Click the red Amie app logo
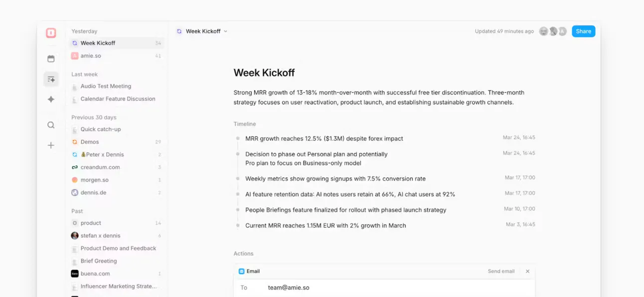The height and width of the screenshot is (297, 644). pos(51,33)
